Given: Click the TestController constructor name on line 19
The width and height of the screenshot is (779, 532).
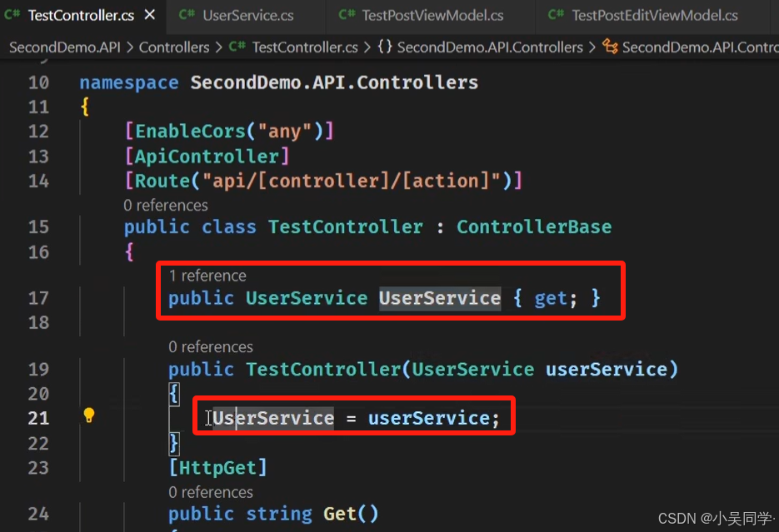Looking at the screenshot, I should tap(323, 369).
